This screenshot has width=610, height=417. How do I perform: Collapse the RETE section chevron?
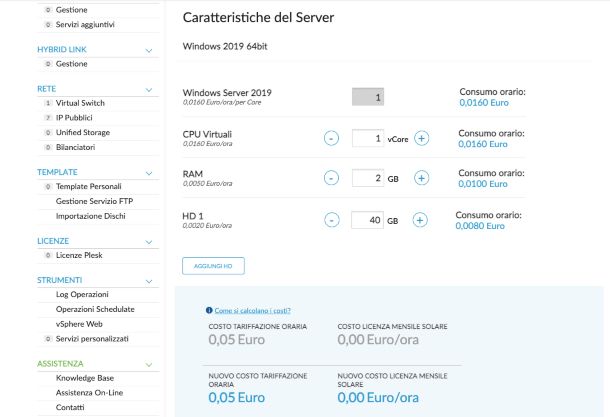(x=149, y=90)
